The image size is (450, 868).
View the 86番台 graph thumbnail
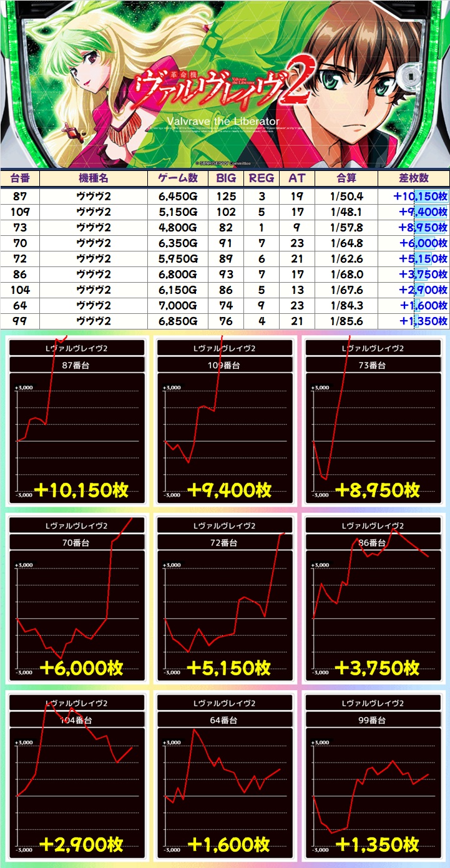point(373,599)
